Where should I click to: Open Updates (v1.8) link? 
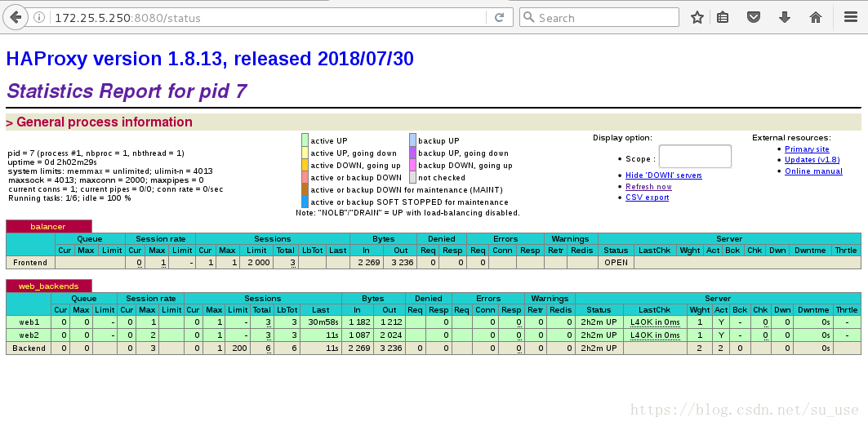(812, 160)
